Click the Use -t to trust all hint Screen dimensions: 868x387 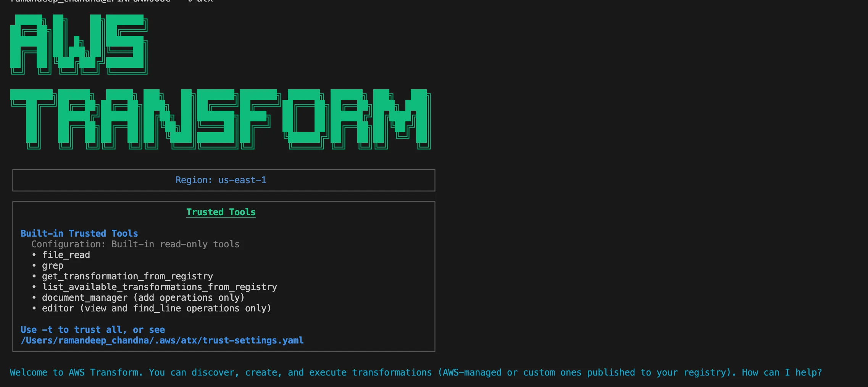click(93, 330)
